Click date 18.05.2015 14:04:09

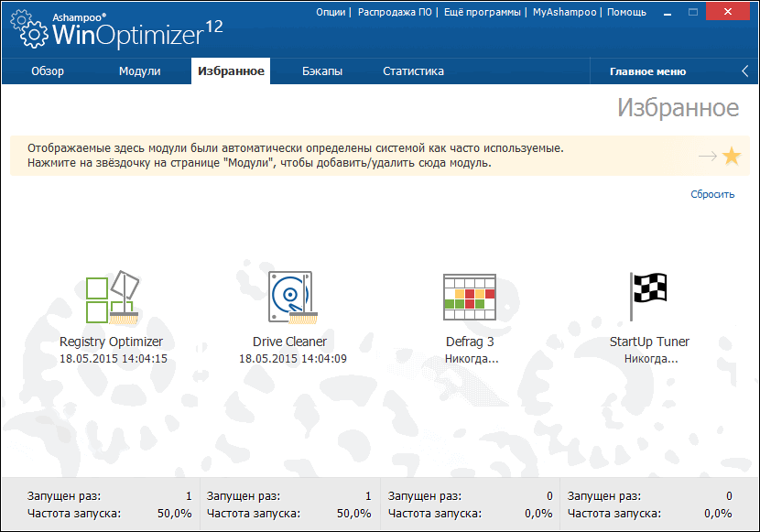293,359
